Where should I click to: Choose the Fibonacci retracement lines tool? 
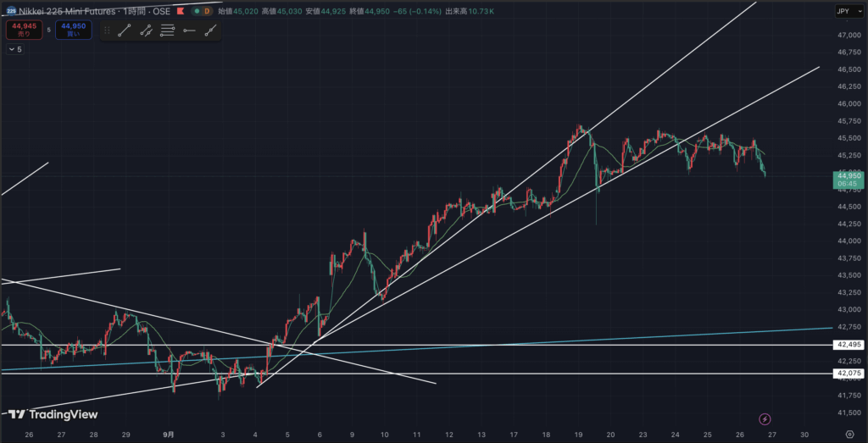point(167,30)
